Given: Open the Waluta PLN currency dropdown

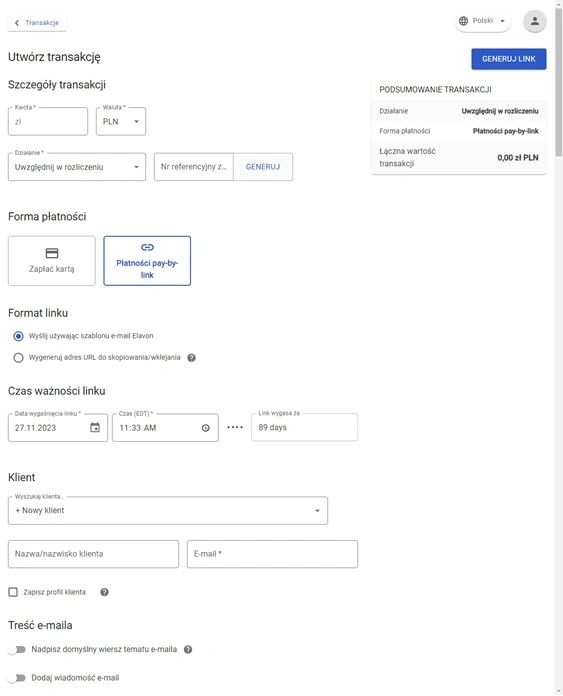Looking at the screenshot, I should 121,121.
